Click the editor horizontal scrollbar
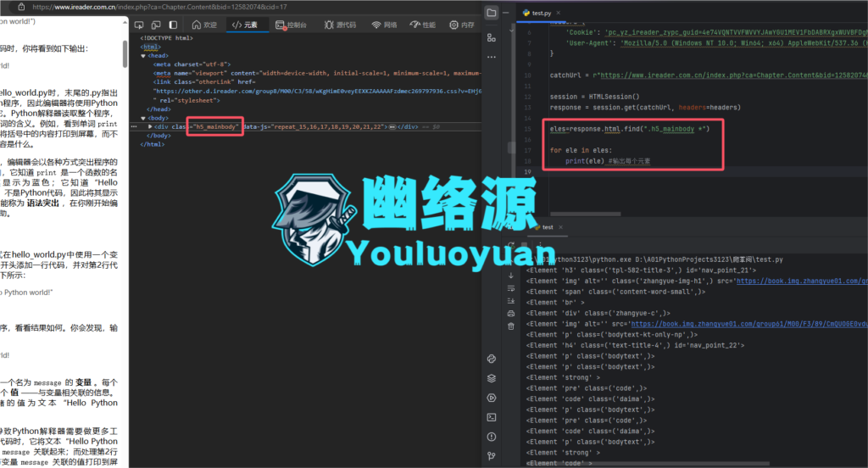The height and width of the screenshot is (468, 868). point(586,214)
